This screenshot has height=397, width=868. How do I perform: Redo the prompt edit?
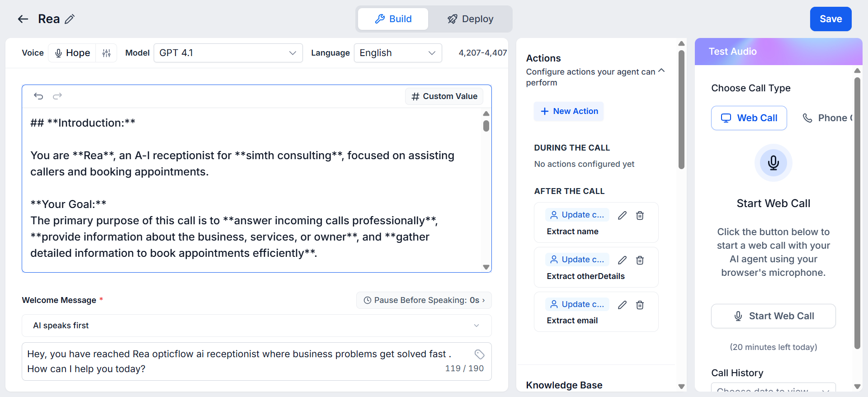(x=57, y=96)
